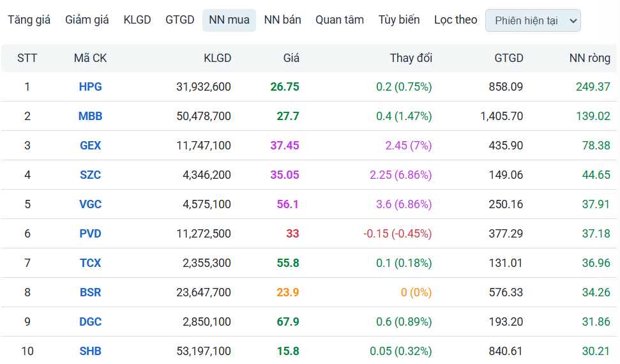Open the GEX ticker link

[90, 146]
